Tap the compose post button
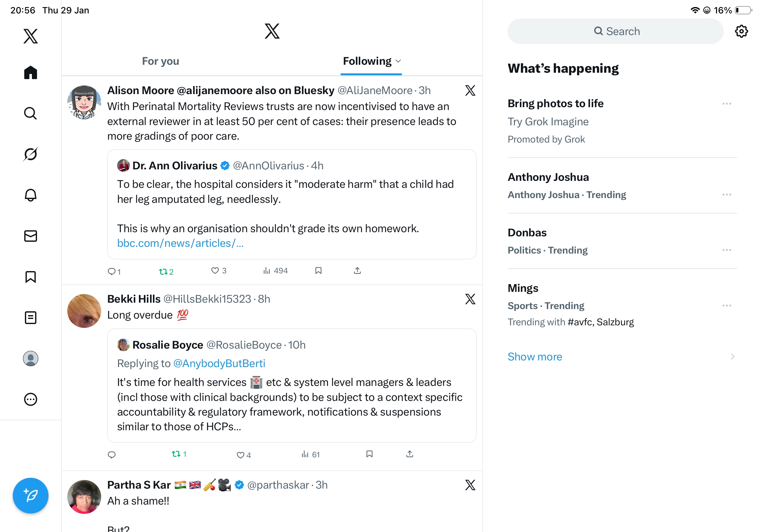762x532 pixels. pyautogui.click(x=31, y=496)
